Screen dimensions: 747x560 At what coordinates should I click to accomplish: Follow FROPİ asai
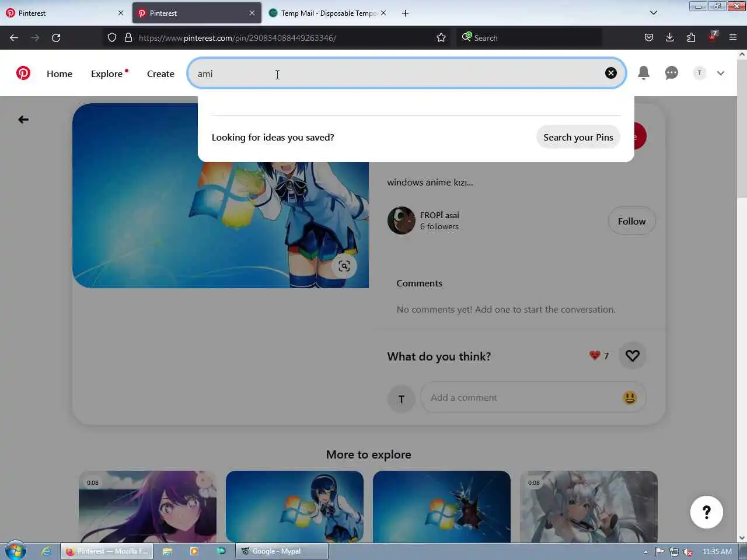631,221
